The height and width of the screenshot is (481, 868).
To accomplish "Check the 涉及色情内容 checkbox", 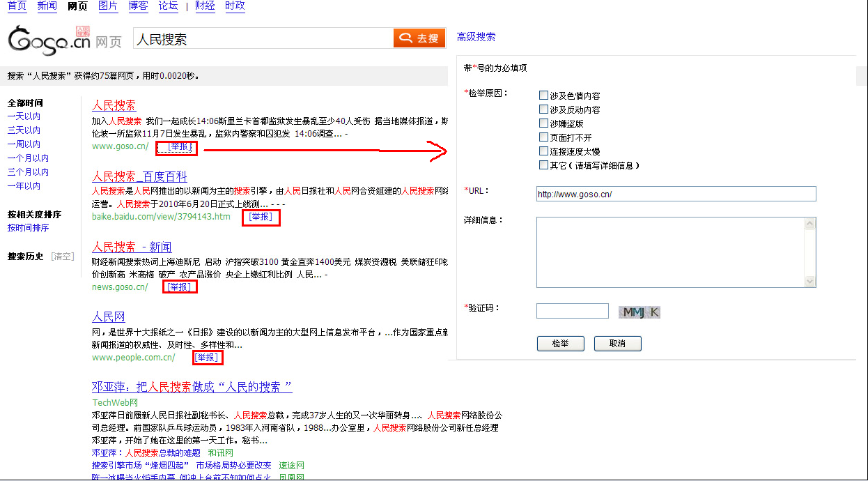I will click(x=543, y=96).
